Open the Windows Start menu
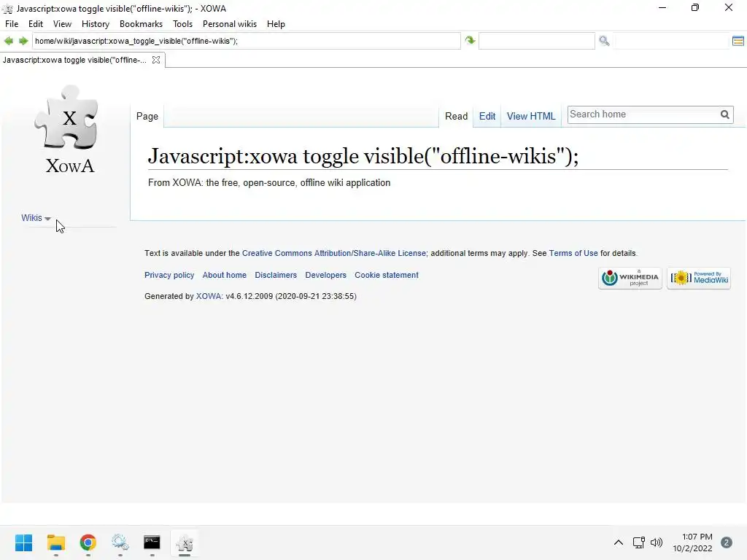 point(24,542)
